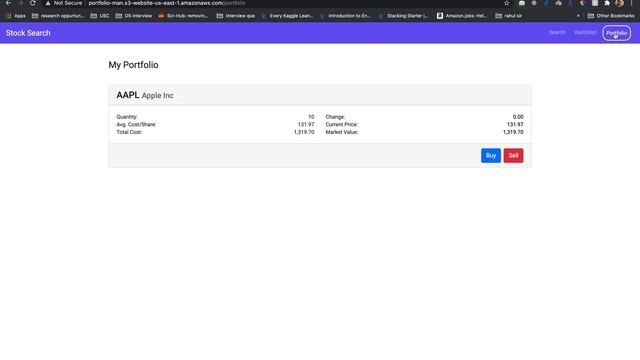The width and height of the screenshot is (640, 360).
Task: Click the Market Value label
Action: [x=342, y=132]
